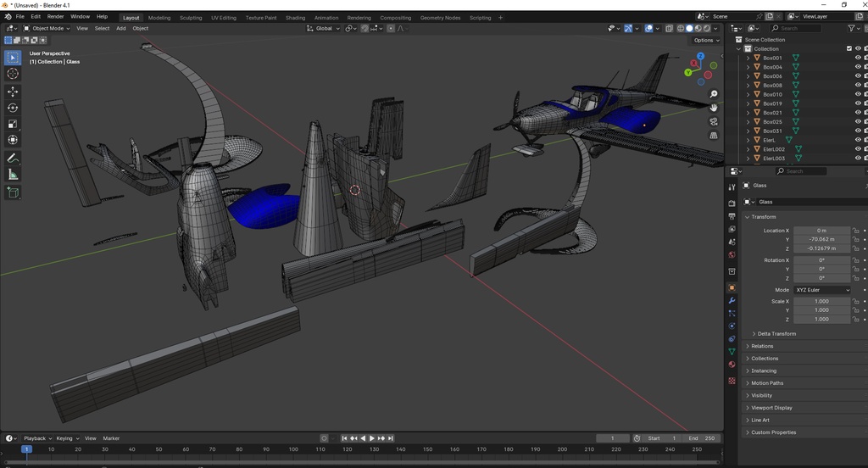Open the Object Data properties tab
This screenshot has height=468, width=868.
tap(732, 352)
